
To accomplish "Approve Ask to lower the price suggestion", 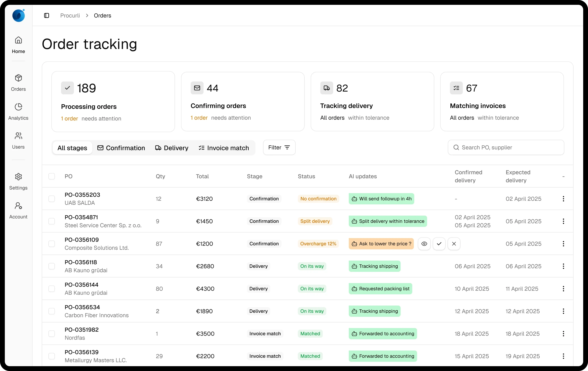I will (439, 244).
